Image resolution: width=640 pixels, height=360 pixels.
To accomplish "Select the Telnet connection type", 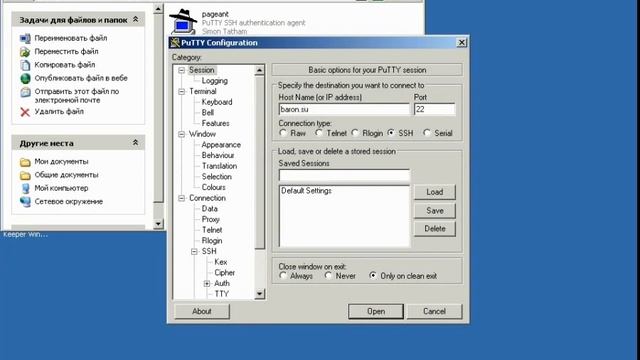I will (x=319, y=133).
